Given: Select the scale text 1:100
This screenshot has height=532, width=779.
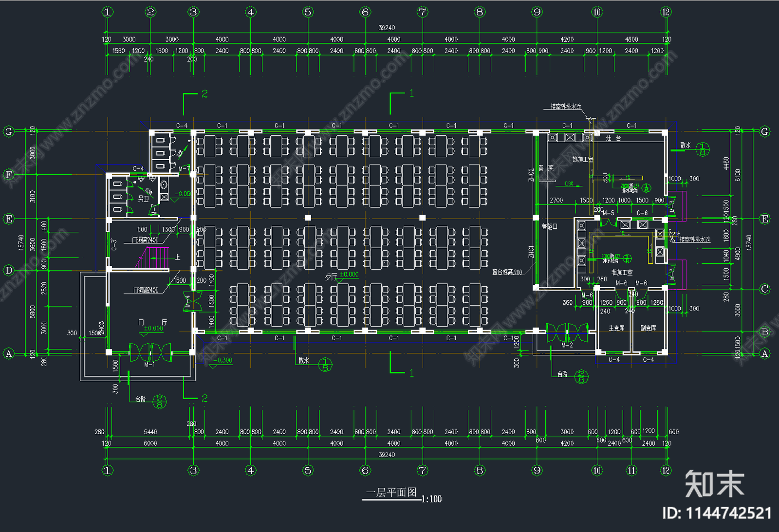Looking at the screenshot, I should click(x=431, y=499).
